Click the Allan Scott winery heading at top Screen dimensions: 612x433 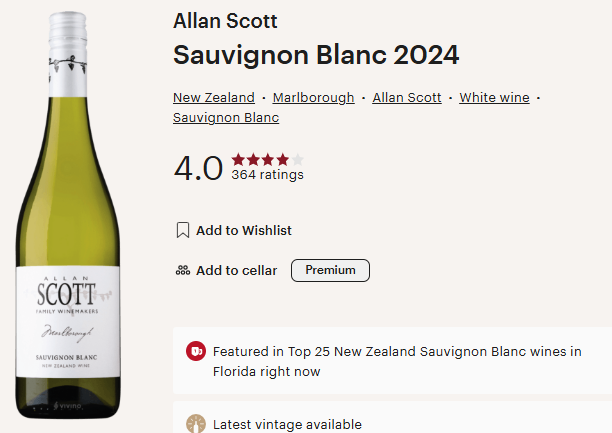[225, 21]
